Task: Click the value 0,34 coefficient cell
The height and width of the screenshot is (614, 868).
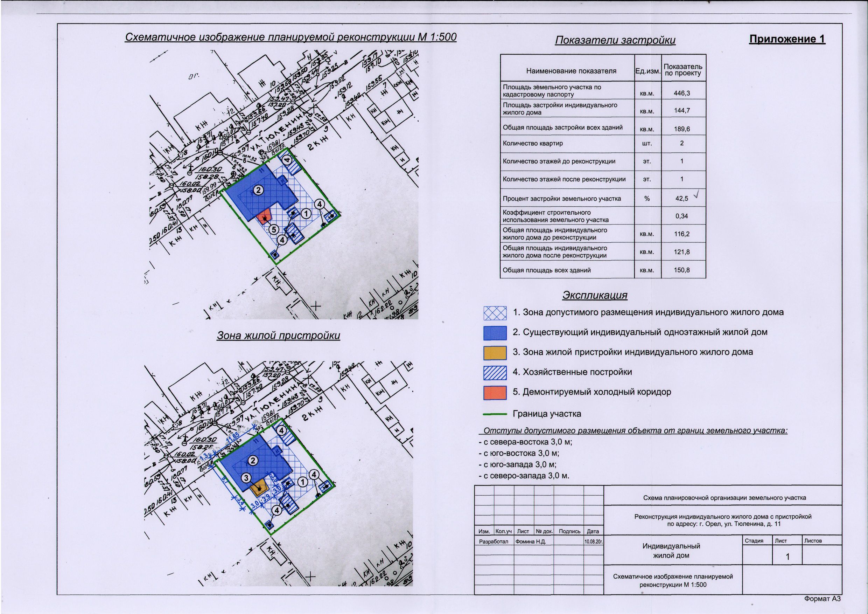Action: click(682, 216)
